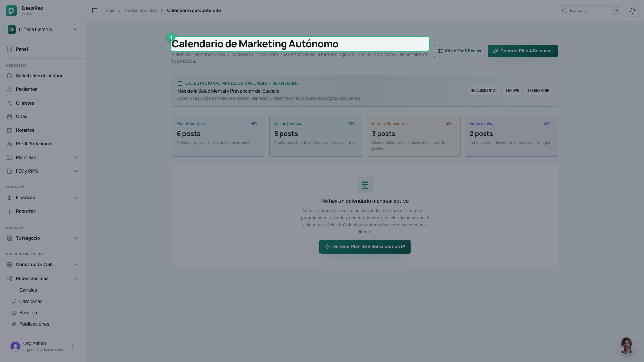Image resolution: width=644 pixels, height=362 pixels.
Task: Click the #SALUDMENTAL hashtag tag
Action: click(484, 91)
